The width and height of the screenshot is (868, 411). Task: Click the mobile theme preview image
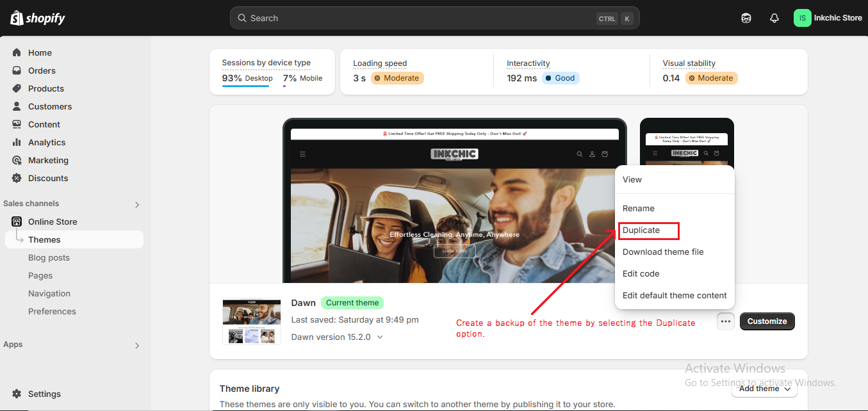[x=687, y=143]
